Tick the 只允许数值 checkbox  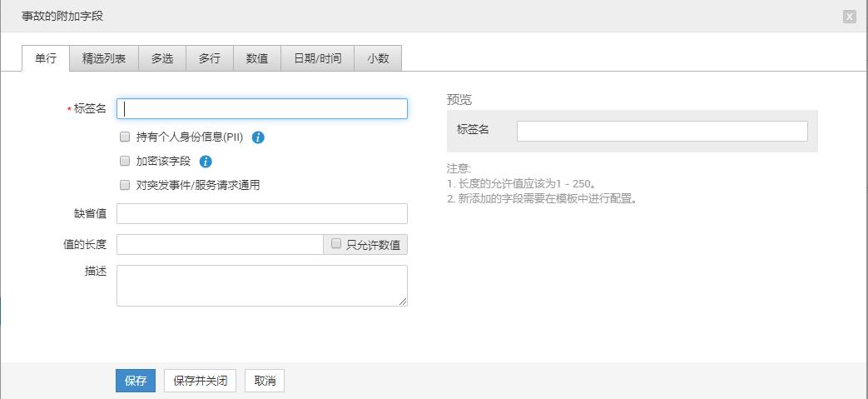click(x=336, y=244)
